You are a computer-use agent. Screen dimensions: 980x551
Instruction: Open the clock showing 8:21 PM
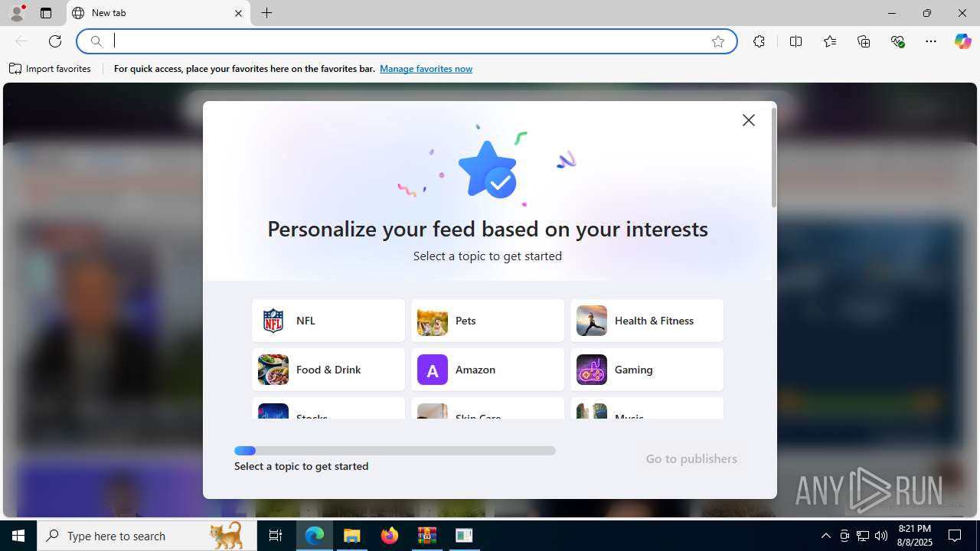914,536
